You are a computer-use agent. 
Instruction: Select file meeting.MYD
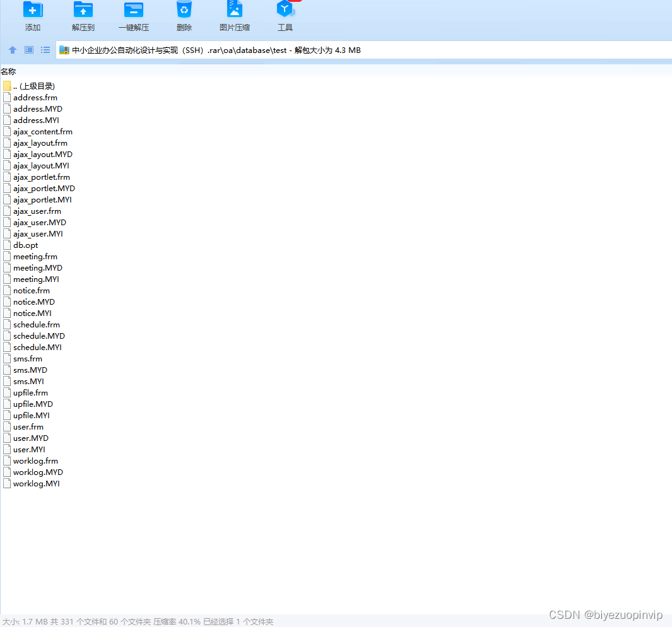pos(38,268)
